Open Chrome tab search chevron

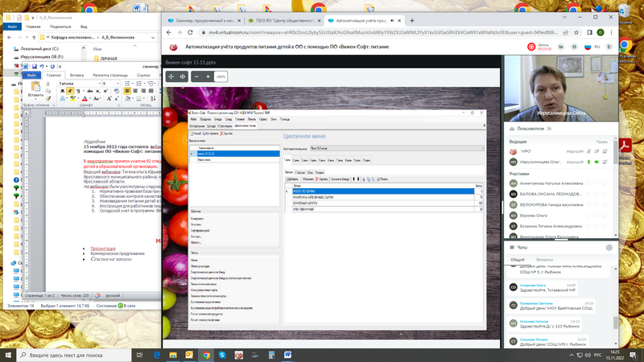[x=565, y=17]
